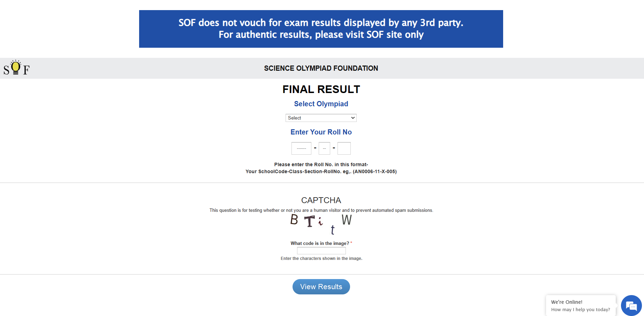Click the CAPTCHA distorted text image
The image size is (644, 316).
(321, 223)
